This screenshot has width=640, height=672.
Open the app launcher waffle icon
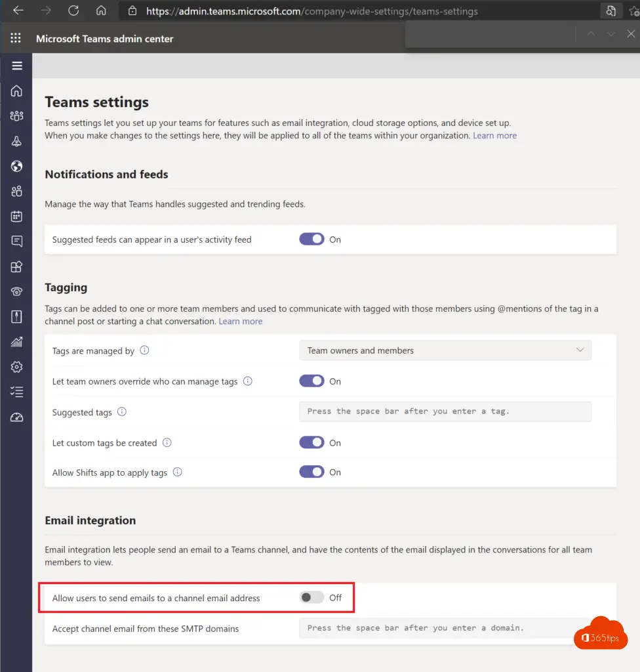(x=16, y=38)
